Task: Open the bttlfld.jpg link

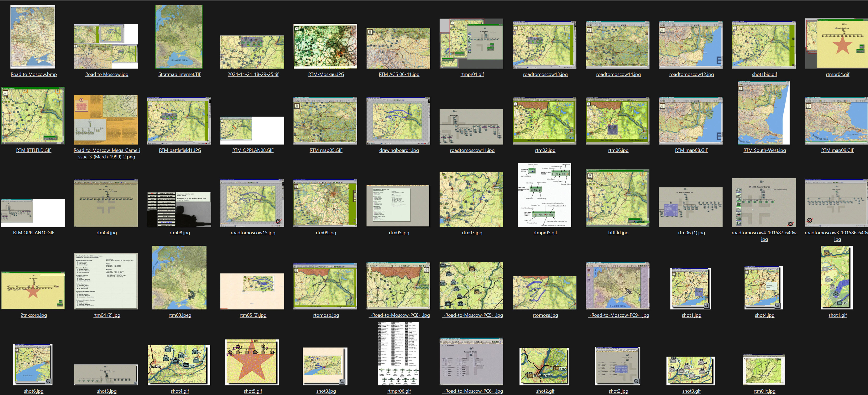Action: pos(618,233)
